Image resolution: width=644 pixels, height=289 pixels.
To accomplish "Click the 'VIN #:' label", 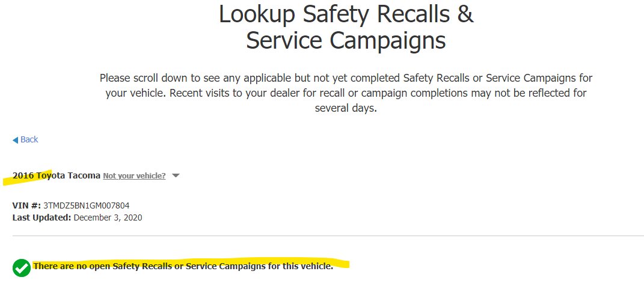I will coord(26,205).
